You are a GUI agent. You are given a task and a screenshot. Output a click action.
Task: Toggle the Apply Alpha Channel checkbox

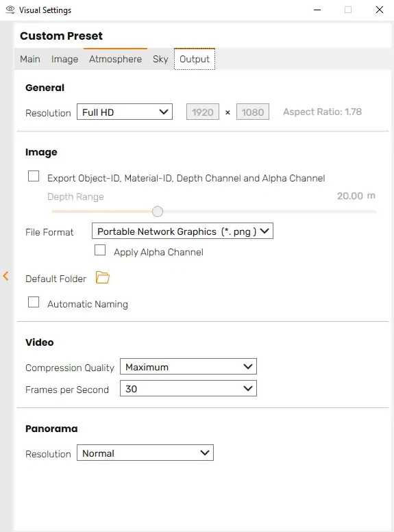(x=100, y=250)
